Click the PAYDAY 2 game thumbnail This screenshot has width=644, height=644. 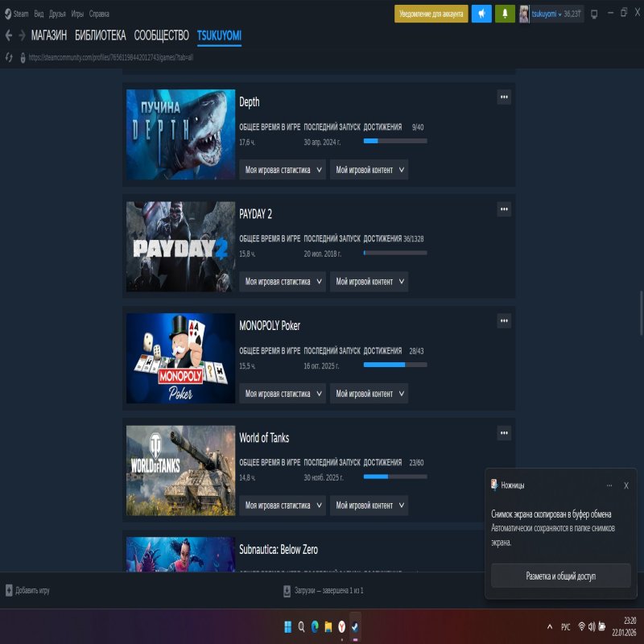(180, 246)
